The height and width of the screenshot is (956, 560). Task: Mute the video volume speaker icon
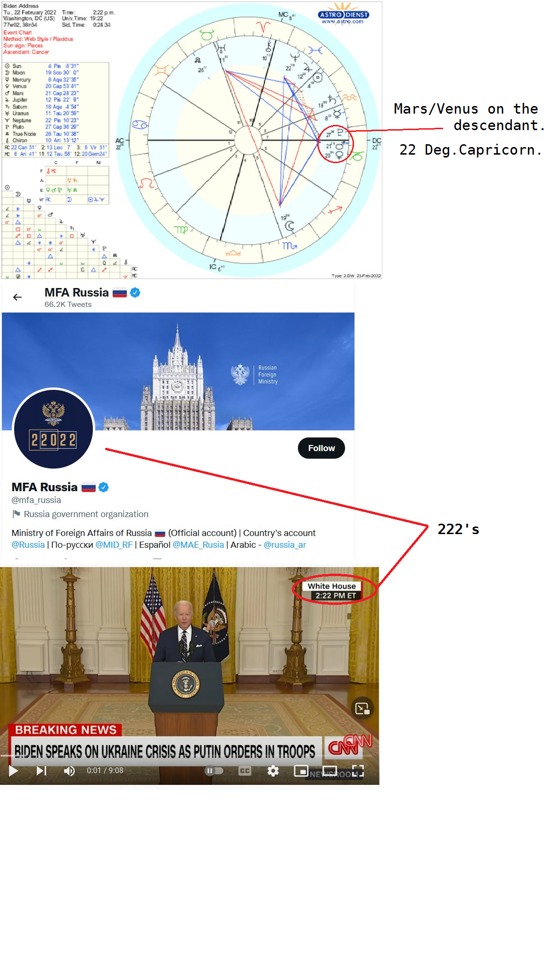click(x=69, y=771)
